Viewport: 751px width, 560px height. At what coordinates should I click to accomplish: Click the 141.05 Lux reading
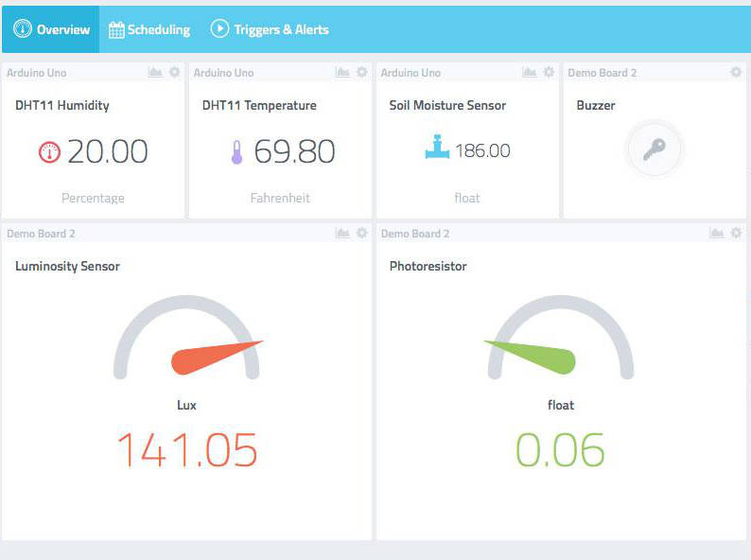(x=187, y=450)
